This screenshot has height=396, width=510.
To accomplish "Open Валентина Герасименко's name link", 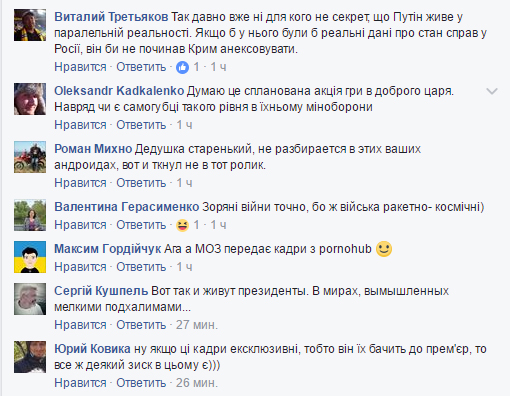I will [x=127, y=207].
